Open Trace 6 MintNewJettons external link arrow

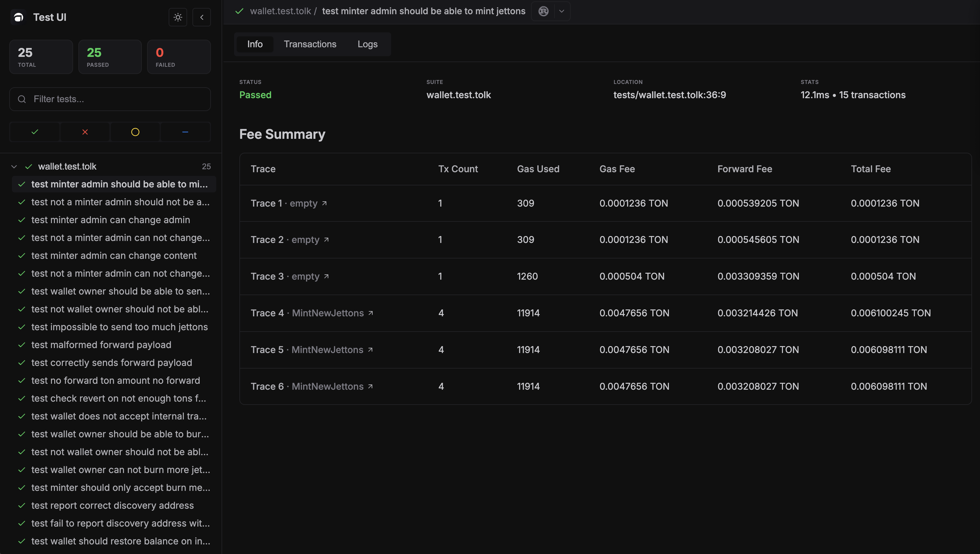point(370,386)
